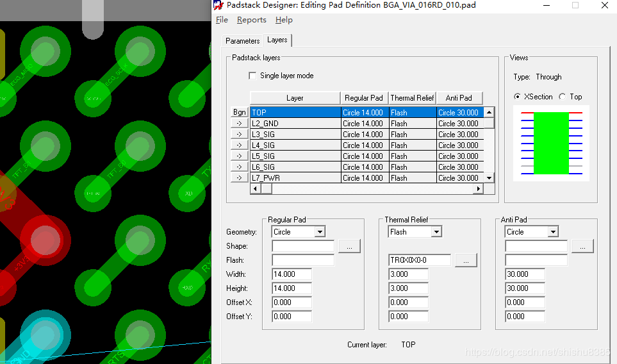The image size is (617, 364).
Task: Click the Regular Pad Offset X field
Action: coord(292,302)
